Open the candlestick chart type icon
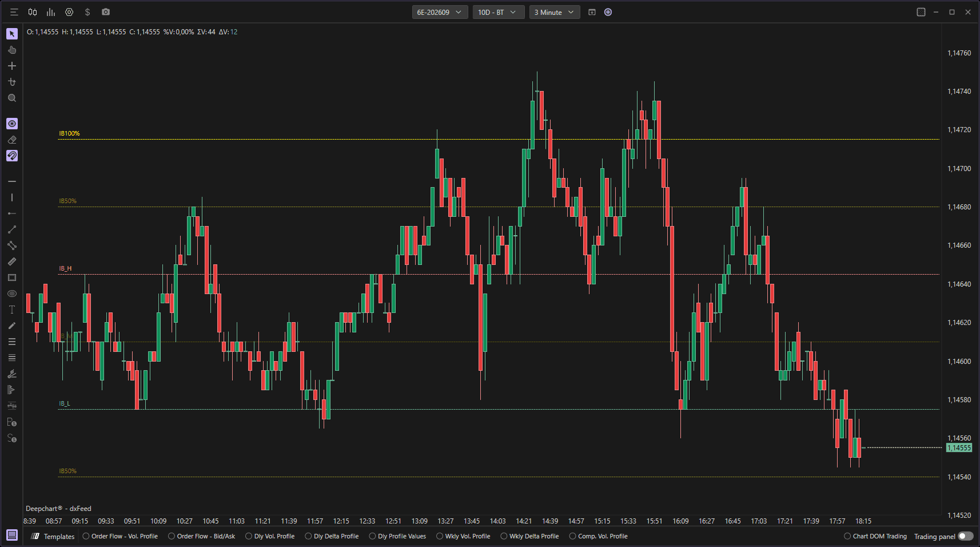Viewport: 980px width, 547px height. click(x=33, y=12)
